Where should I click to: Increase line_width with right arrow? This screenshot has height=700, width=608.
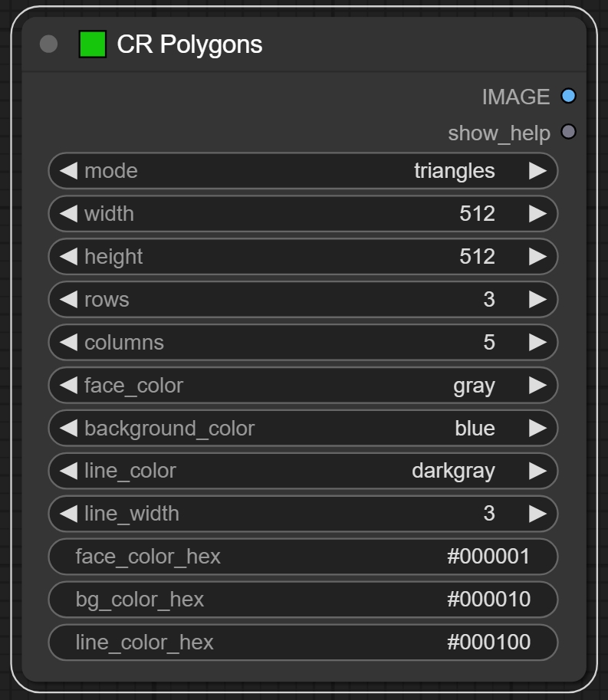(x=537, y=514)
